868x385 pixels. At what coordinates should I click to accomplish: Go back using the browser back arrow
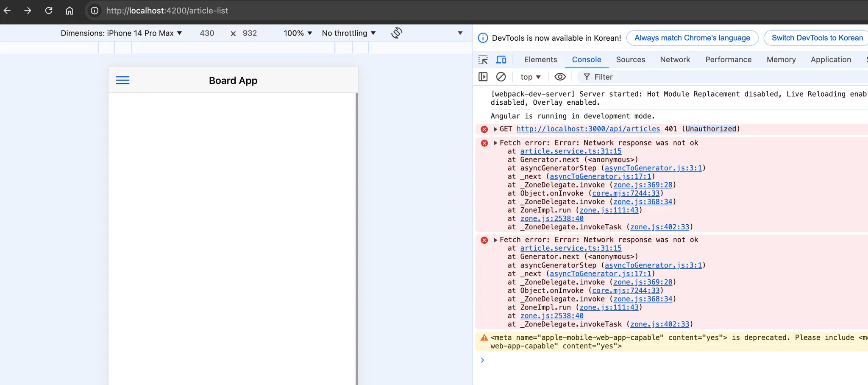pos(7,11)
